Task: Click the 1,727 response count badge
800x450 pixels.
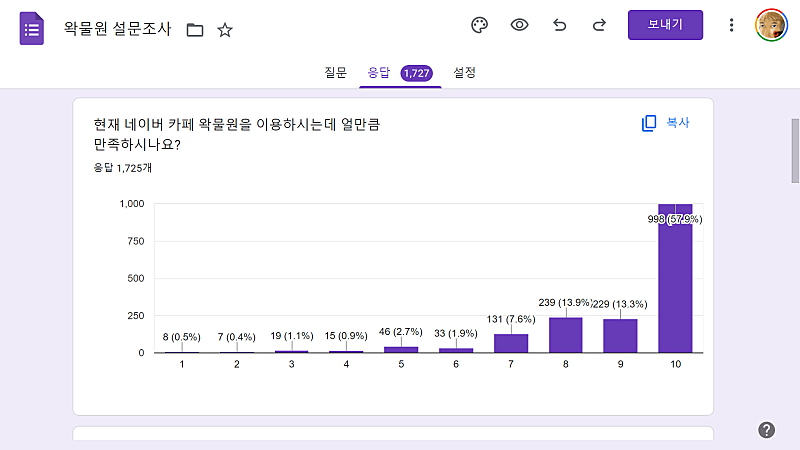Action: (416, 73)
